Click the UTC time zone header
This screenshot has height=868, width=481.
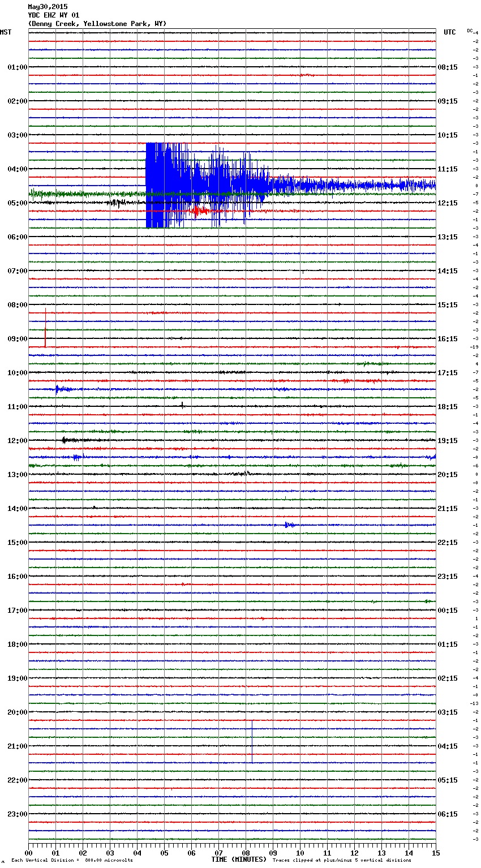click(x=450, y=32)
